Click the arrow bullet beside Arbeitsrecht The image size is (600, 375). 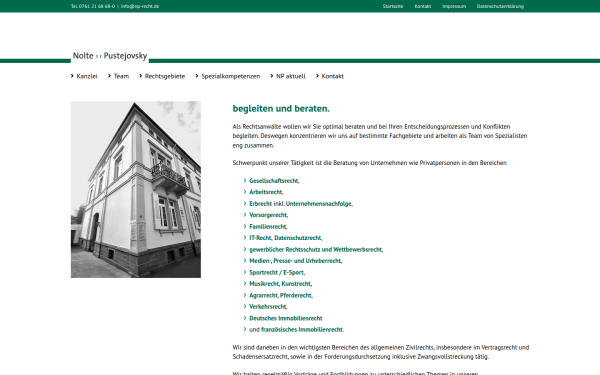pyautogui.click(x=245, y=192)
